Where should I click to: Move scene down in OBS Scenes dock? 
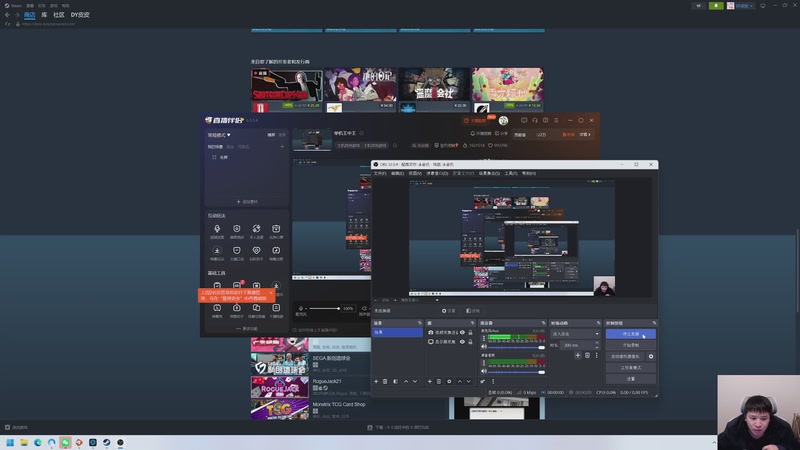pos(415,381)
